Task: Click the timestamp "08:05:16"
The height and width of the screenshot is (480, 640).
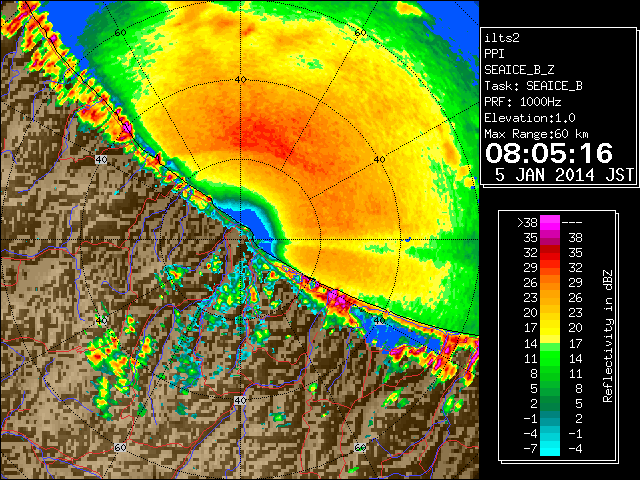Action: pos(549,153)
